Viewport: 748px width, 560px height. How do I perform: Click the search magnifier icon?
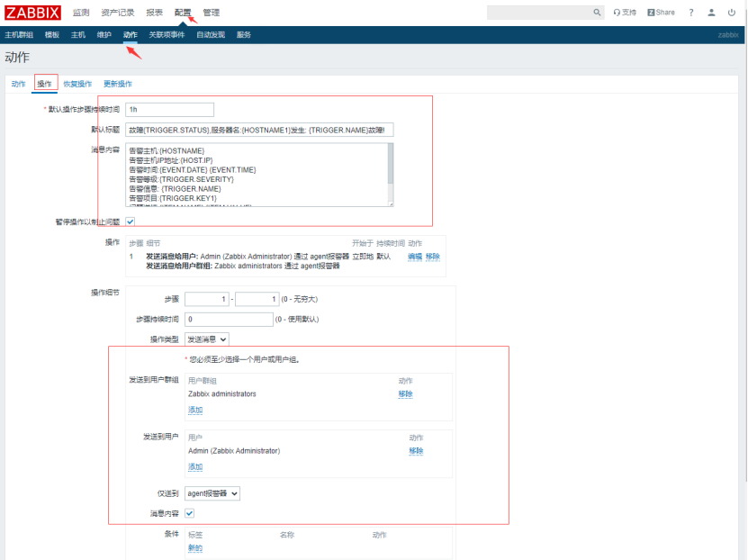point(597,13)
